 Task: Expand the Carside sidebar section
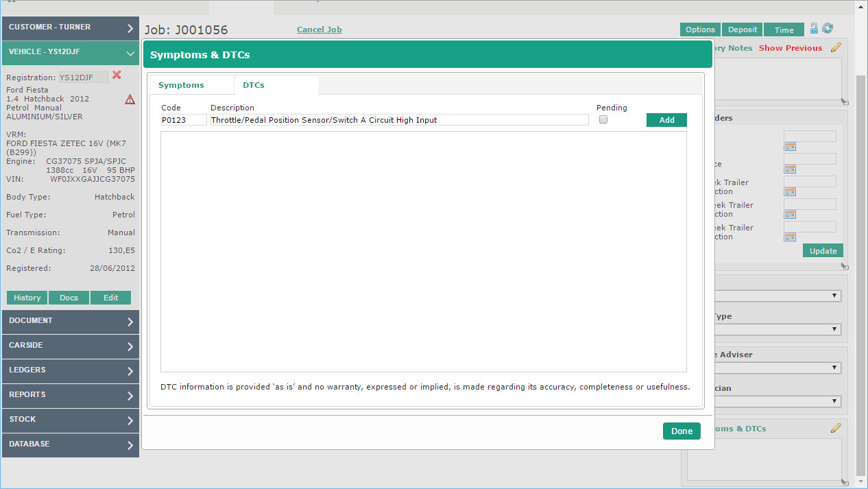70,346
